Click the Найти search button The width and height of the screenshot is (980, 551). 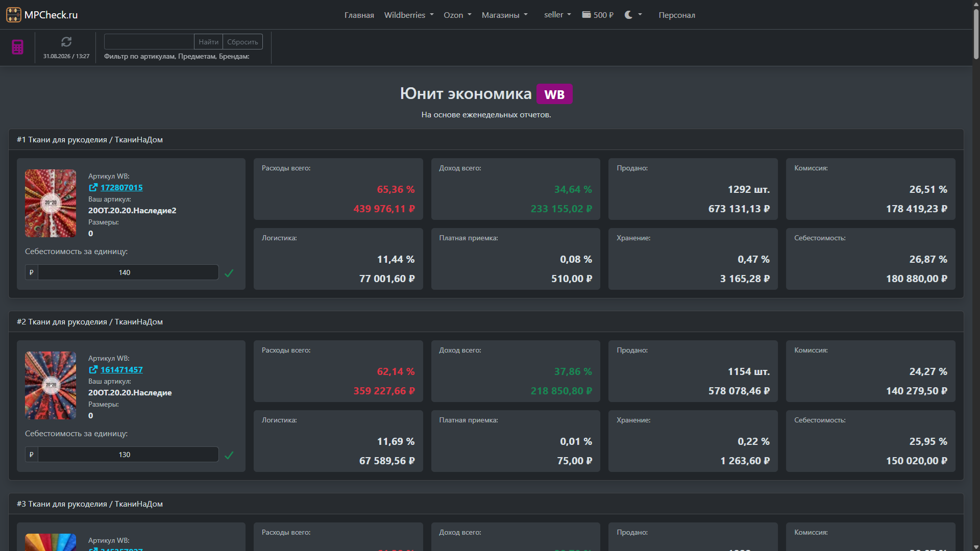[x=209, y=42]
